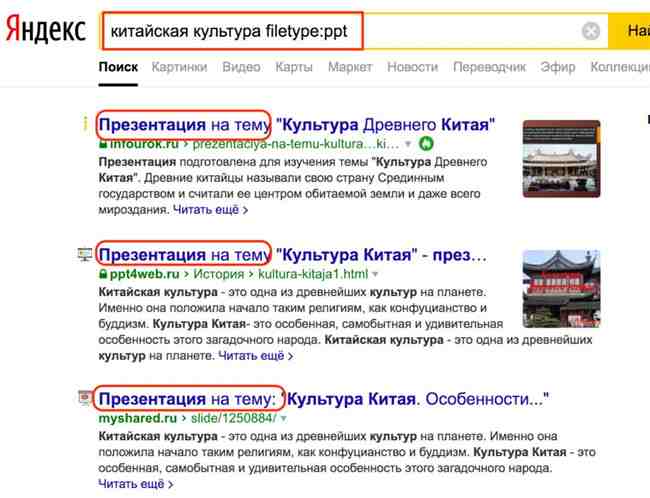Open the Карты tab
The image size is (650, 498).
click(294, 67)
